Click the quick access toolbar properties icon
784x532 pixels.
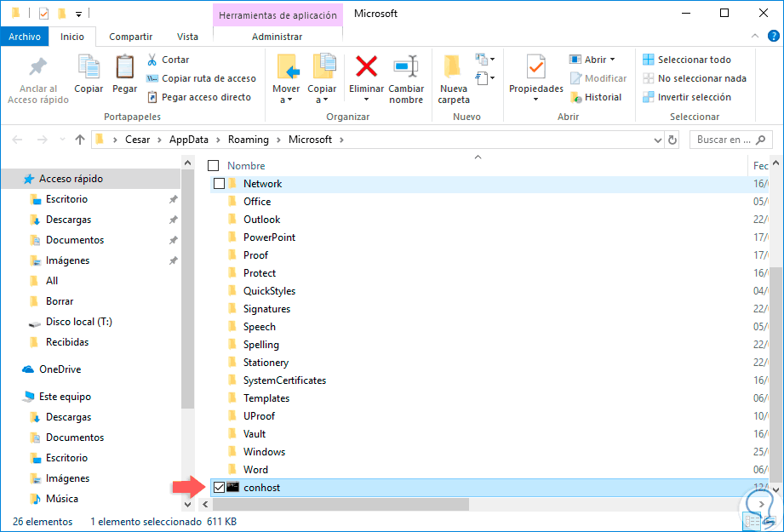[x=44, y=14]
